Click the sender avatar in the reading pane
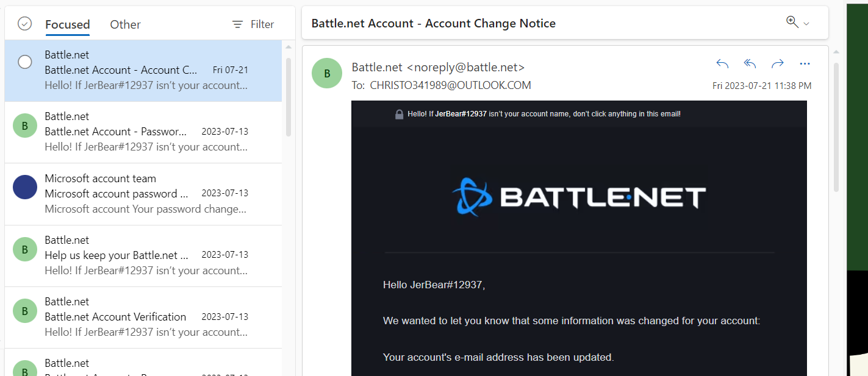The height and width of the screenshot is (376, 868). click(327, 73)
